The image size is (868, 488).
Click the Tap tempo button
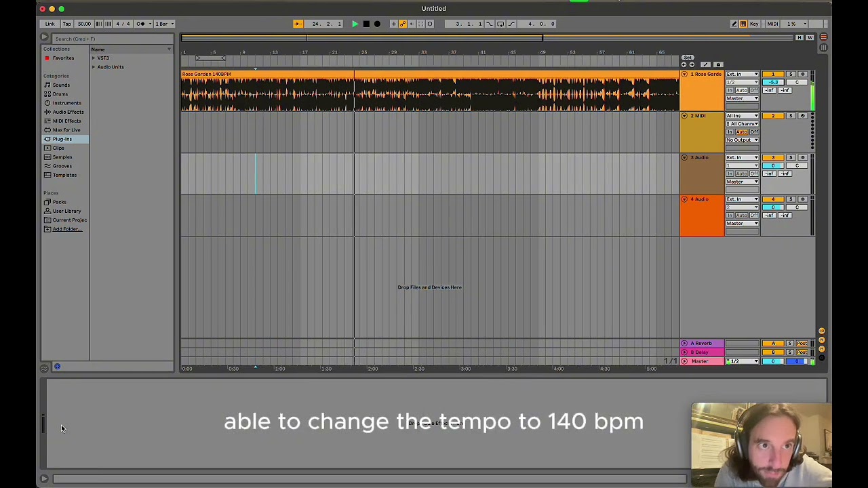point(67,24)
